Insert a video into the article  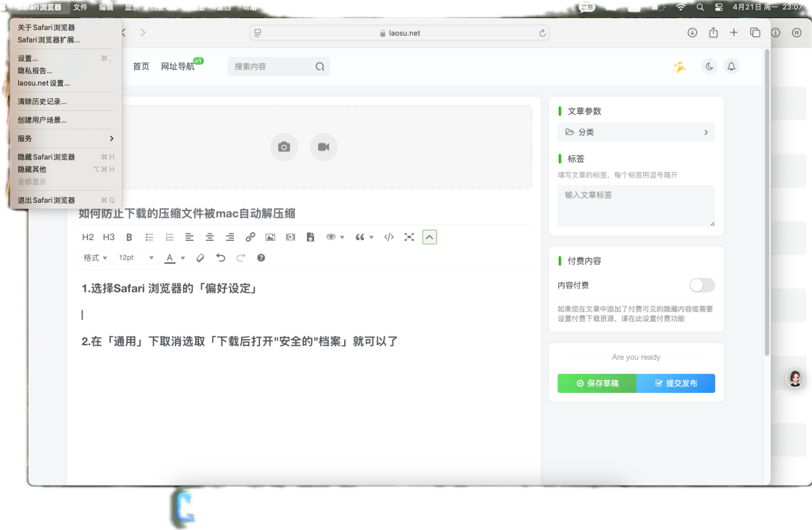[290, 237]
